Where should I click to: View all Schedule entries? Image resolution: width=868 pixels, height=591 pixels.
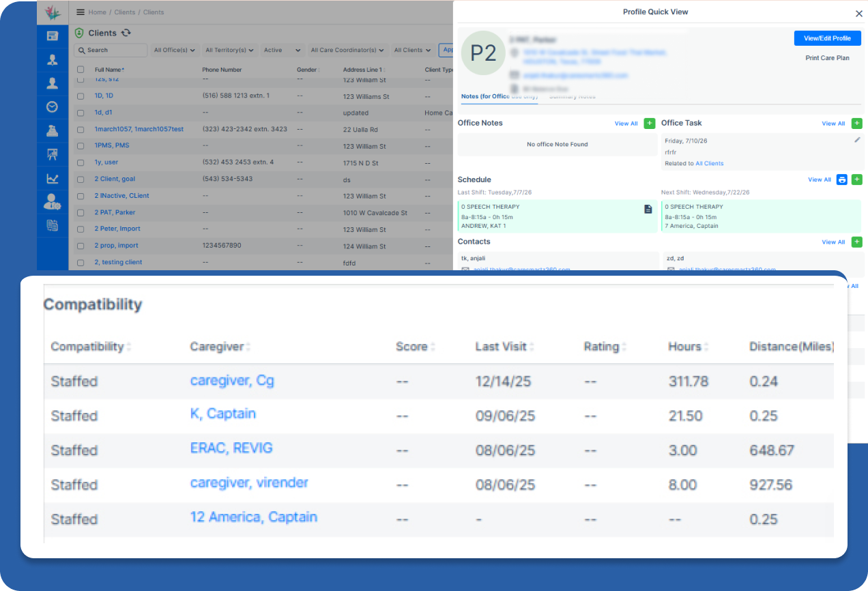tap(820, 179)
